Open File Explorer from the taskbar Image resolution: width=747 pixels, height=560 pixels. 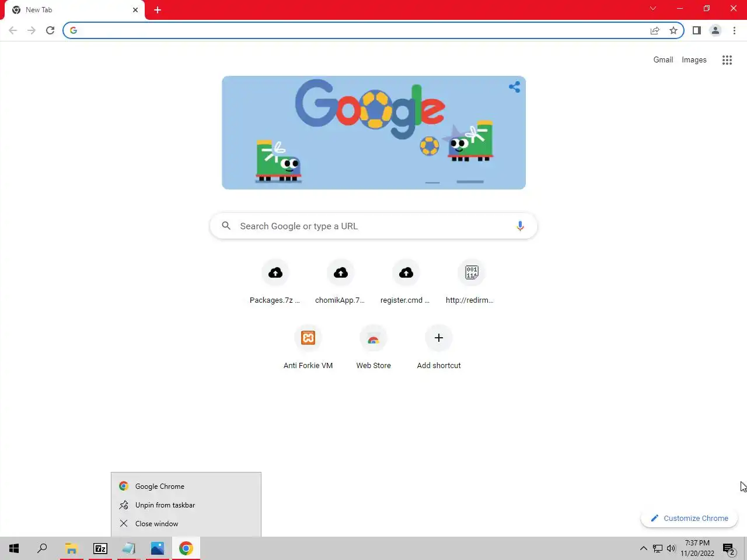(x=72, y=548)
